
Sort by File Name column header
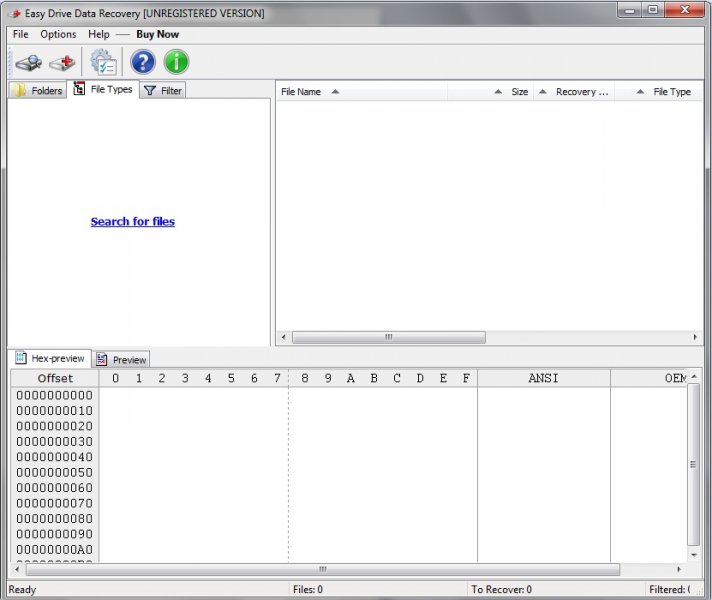[361, 92]
